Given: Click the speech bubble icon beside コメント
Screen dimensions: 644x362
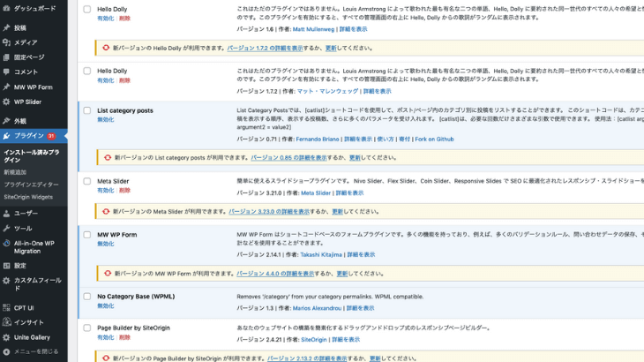Looking at the screenshot, I should pyautogui.click(x=6, y=72).
